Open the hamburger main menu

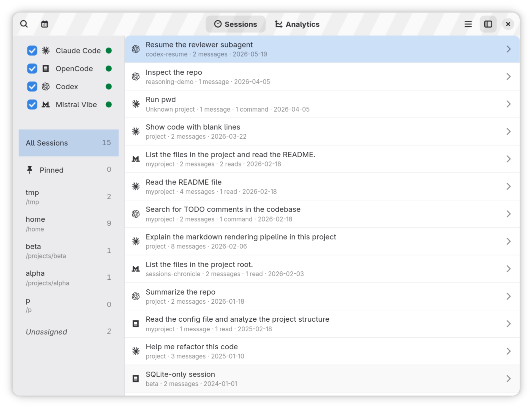point(468,24)
